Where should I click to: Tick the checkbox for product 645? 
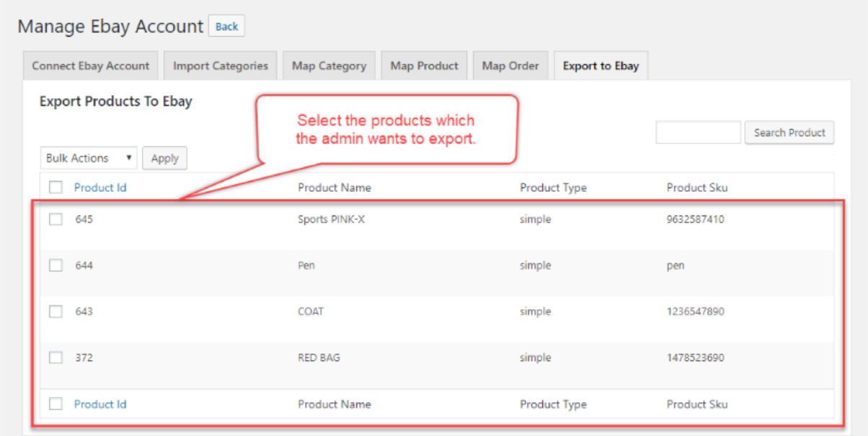tap(56, 219)
